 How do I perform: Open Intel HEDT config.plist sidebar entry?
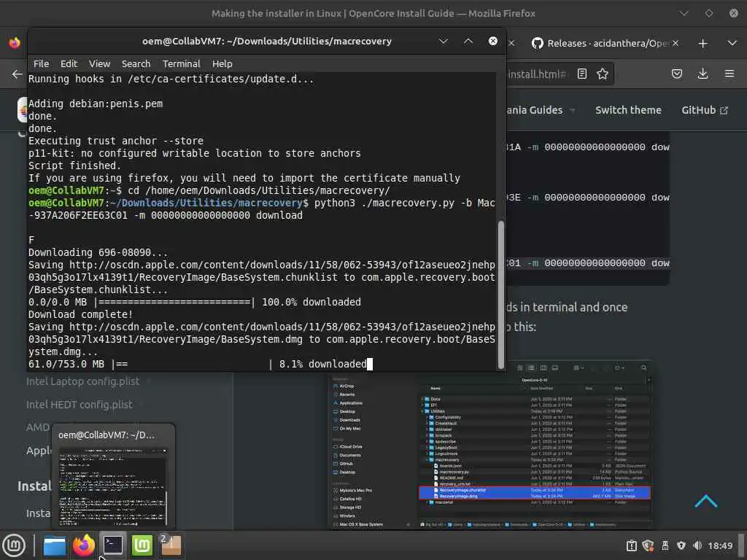(79, 404)
